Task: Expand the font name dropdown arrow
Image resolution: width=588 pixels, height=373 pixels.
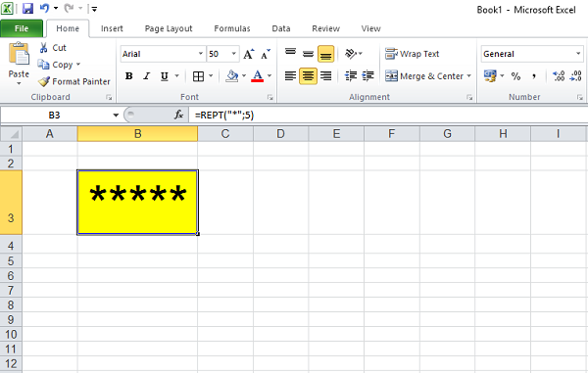Action: (x=201, y=54)
